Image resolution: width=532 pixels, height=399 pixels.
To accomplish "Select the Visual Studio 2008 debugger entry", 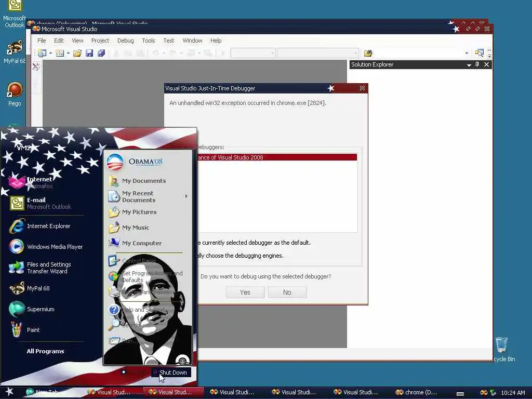I will [x=277, y=157].
